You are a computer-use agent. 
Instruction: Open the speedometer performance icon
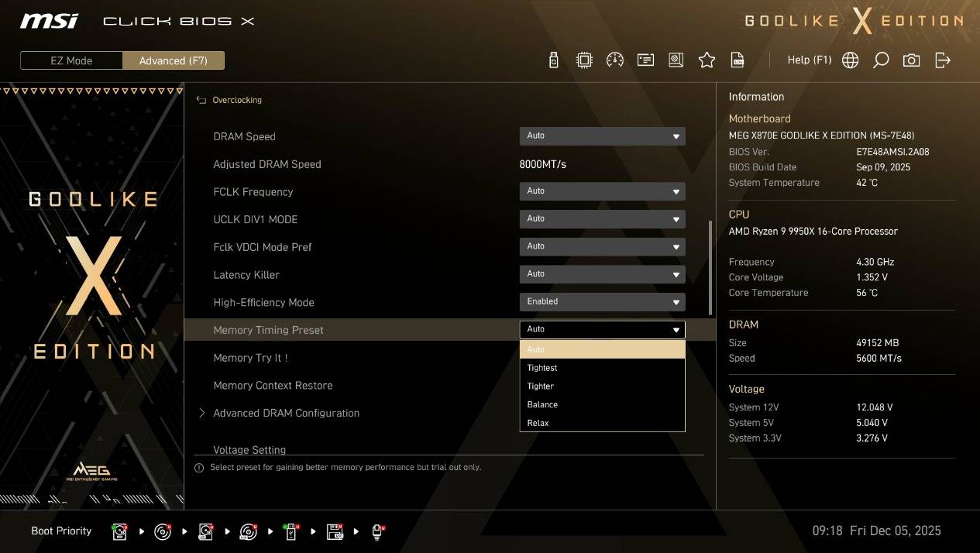[615, 60]
